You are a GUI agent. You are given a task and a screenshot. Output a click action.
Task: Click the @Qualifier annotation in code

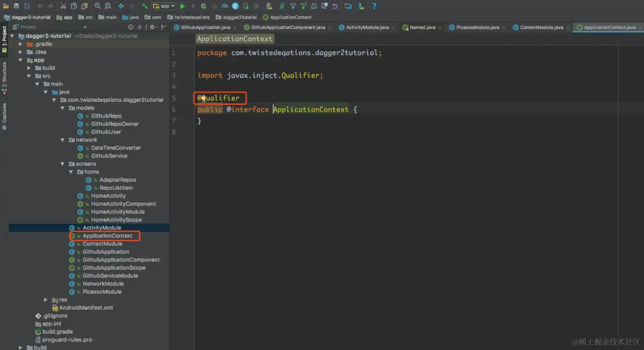[219, 98]
